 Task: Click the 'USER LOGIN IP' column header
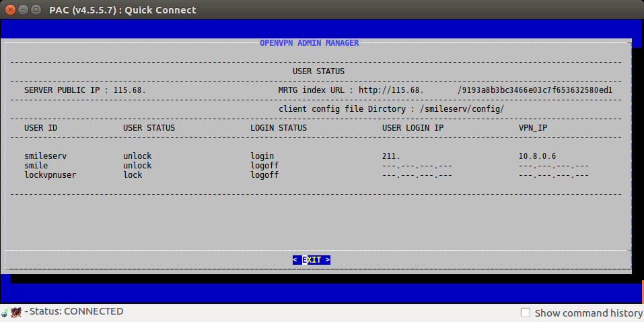point(413,128)
